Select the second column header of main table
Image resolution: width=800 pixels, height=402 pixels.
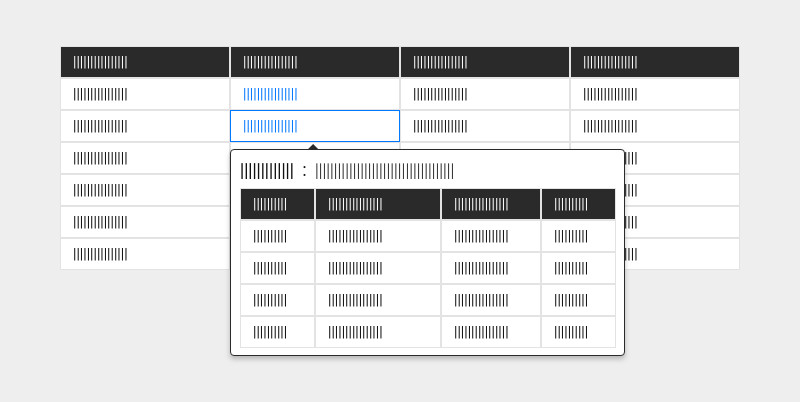click(x=270, y=62)
